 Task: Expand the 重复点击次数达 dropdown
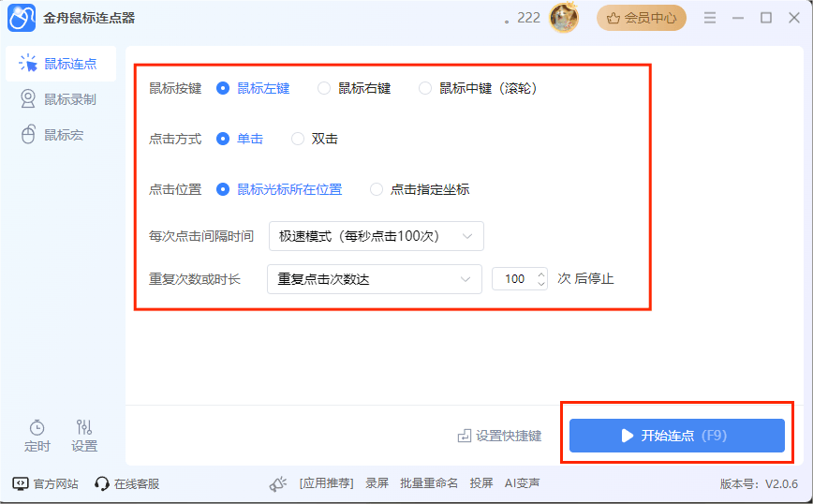(x=375, y=279)
